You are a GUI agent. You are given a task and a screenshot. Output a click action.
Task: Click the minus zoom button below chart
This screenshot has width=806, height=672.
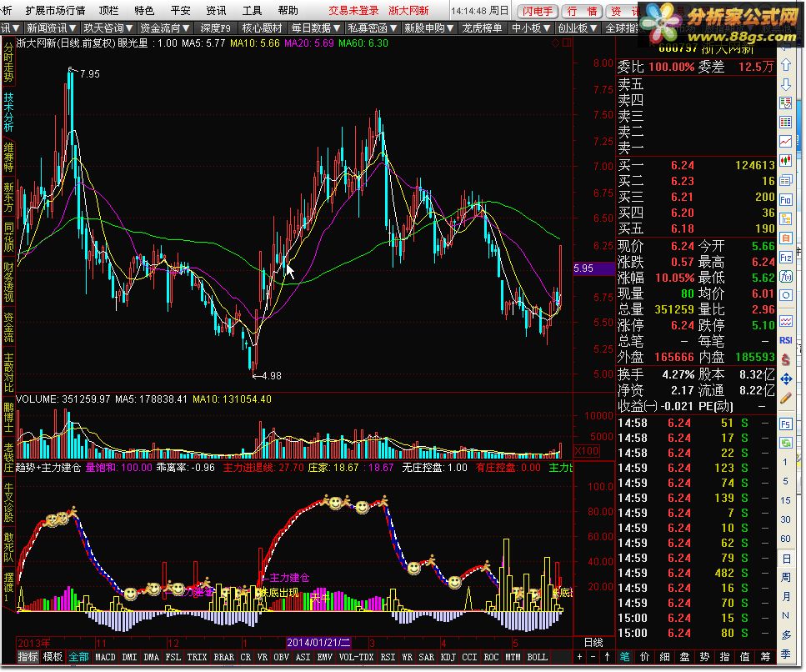pos(593,657)
